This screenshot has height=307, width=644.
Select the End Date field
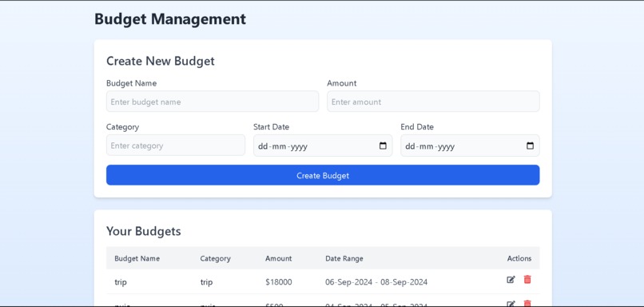point(471,146)
